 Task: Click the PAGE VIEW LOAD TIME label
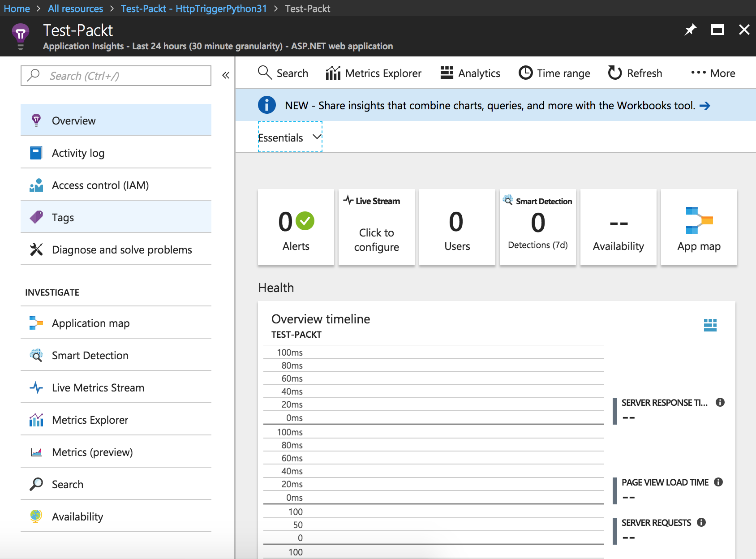(x=665, y=482)
